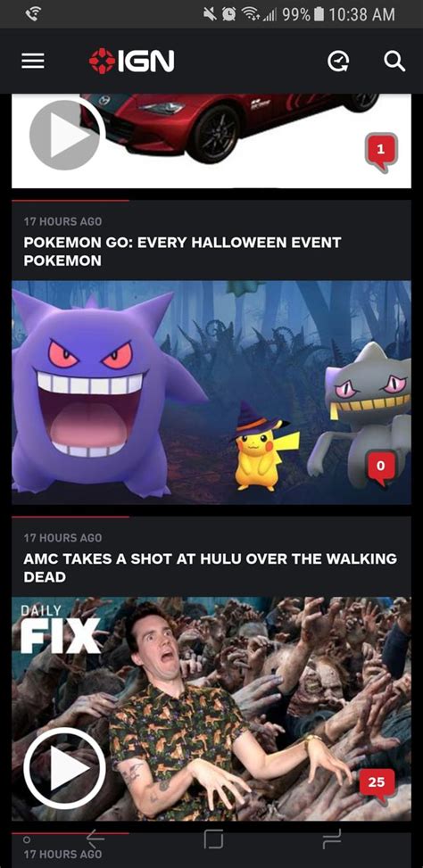Open AMC Takes a Shot at Hulu headline
423x868 pixels.
point(210,567)
